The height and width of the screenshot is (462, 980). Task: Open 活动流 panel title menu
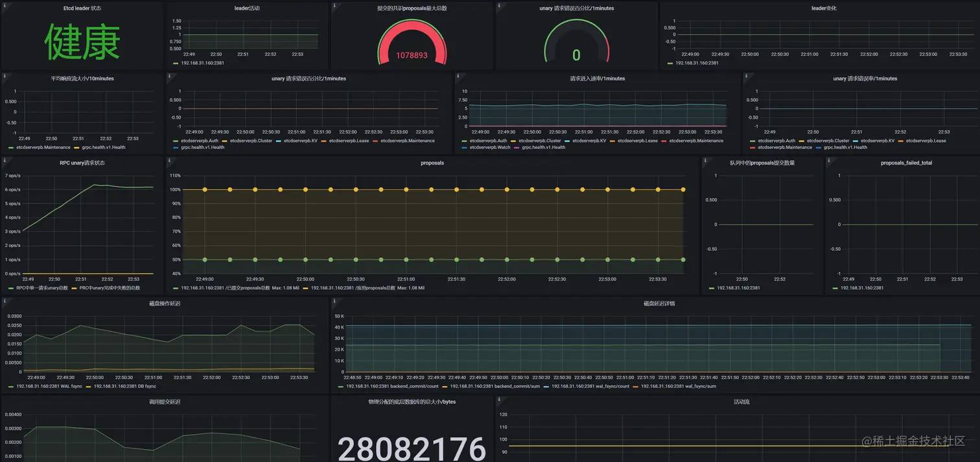point(742,402)
